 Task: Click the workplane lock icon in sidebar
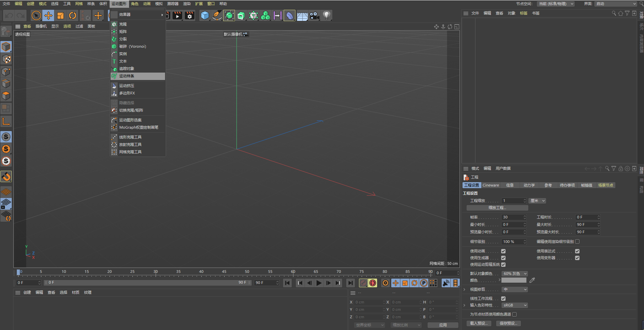6,204
